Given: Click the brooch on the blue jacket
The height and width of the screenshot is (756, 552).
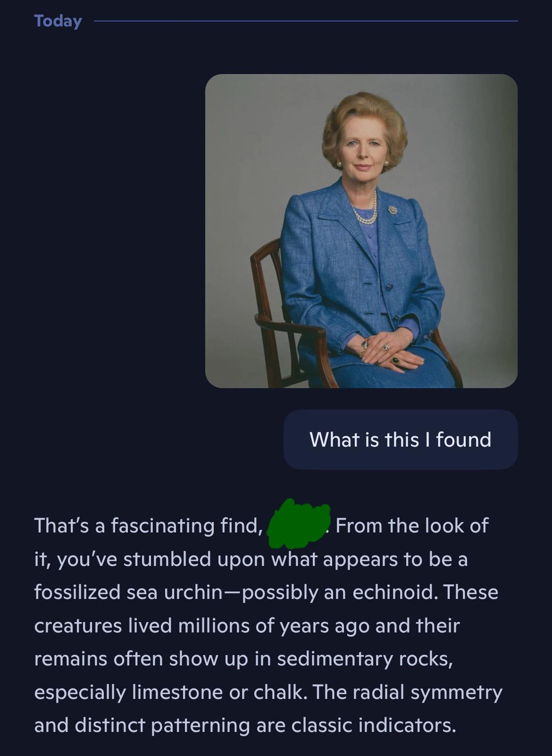Looking at the screenshot, I should [x=393, y=209].
